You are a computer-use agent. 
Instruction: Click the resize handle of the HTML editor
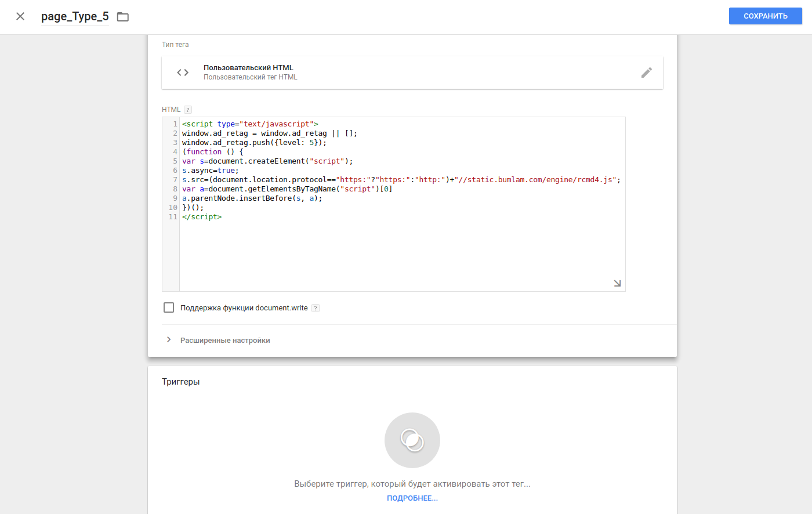coord(617,283)
